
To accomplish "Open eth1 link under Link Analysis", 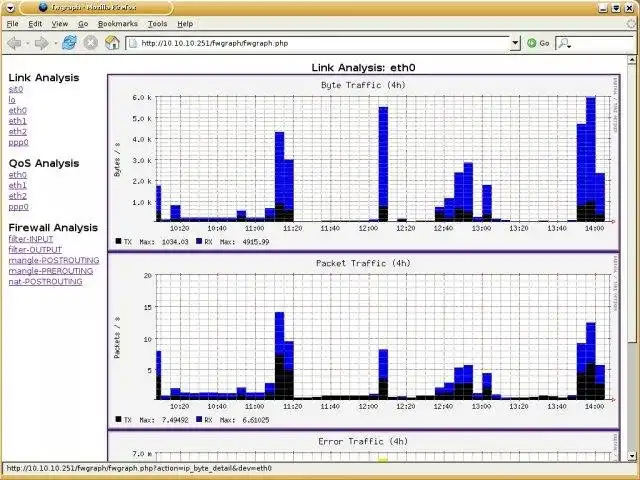I will coord(18,121).
